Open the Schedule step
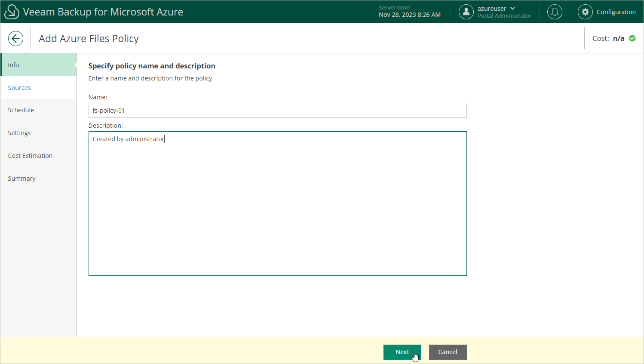Image resolution: width=644 pixels, height=364 pixels. (39, 110)
